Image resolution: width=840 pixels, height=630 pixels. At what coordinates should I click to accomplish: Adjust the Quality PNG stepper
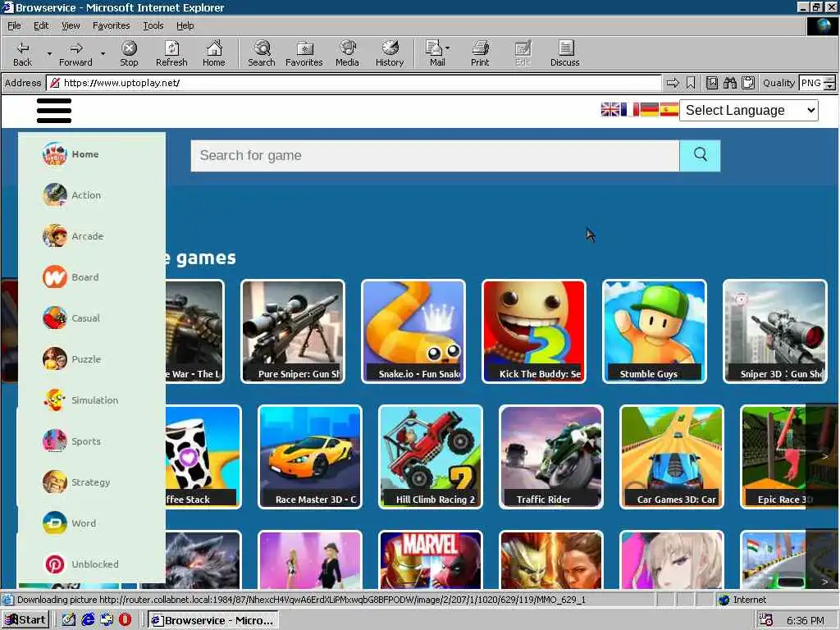click(x=829, y=83)
